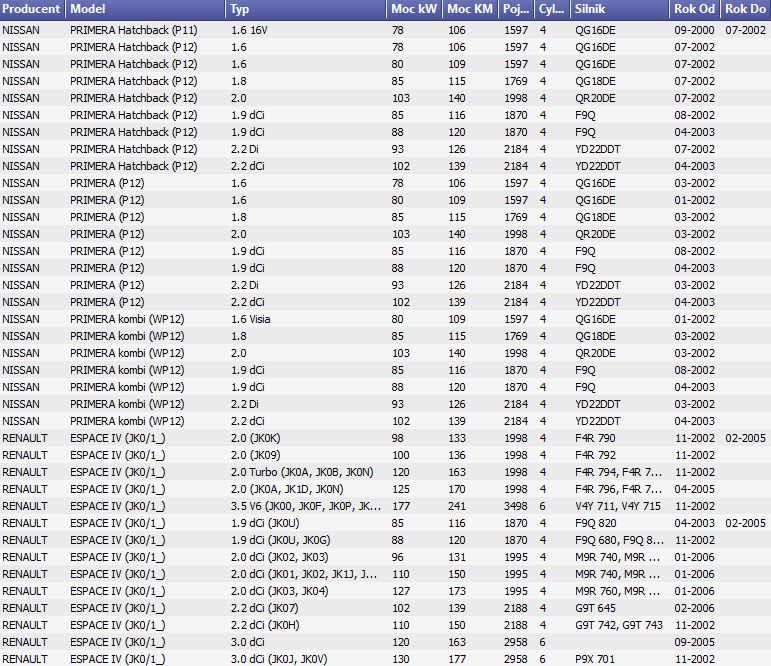
Task: Sort by the truncated Poj... column header
Action: 516,9
